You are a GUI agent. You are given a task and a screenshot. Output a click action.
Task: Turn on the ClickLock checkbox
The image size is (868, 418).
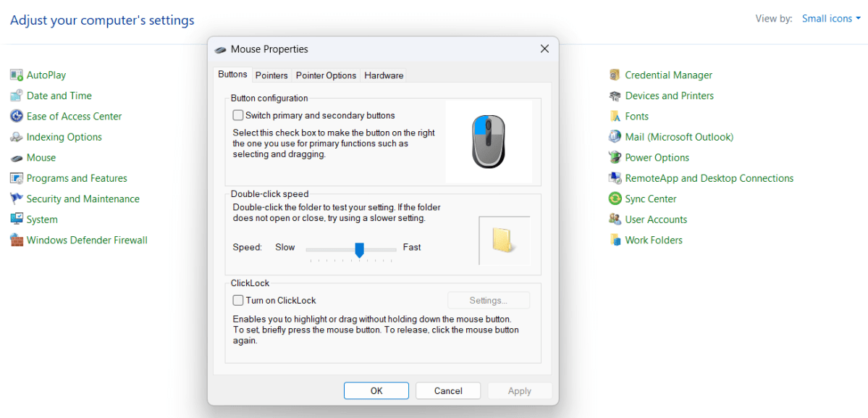238,300
